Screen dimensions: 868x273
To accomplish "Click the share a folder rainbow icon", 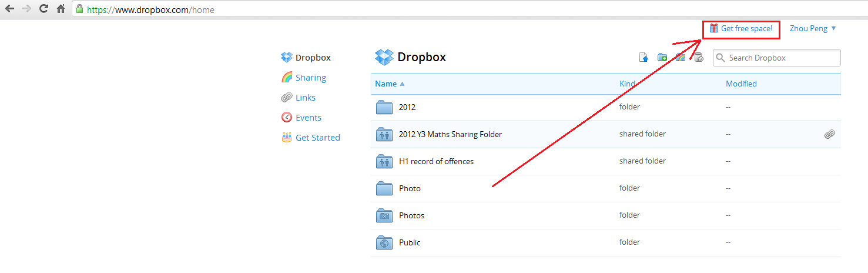I will coord(681,57).
